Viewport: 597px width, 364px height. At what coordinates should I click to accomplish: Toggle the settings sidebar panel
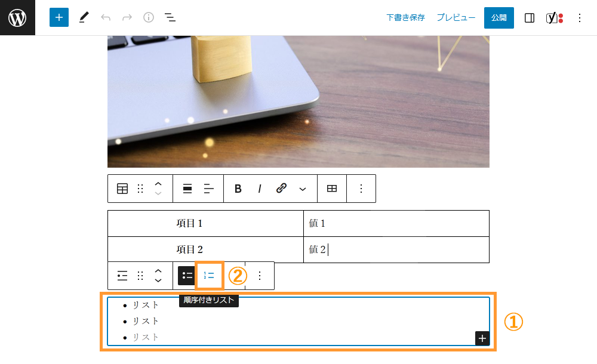point(529,17)
